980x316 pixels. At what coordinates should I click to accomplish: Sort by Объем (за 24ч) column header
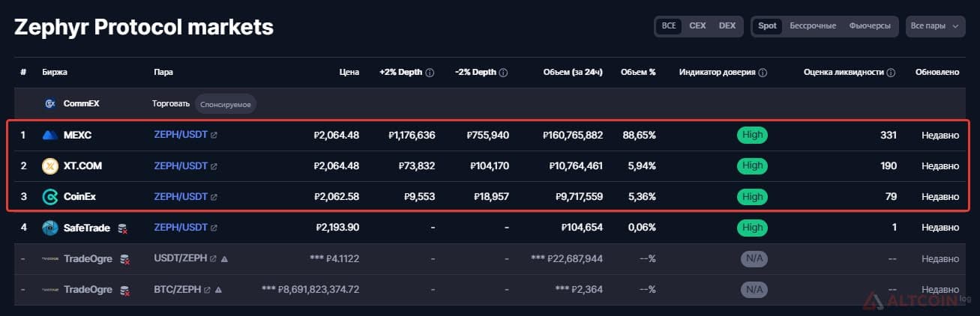(573, 73)
